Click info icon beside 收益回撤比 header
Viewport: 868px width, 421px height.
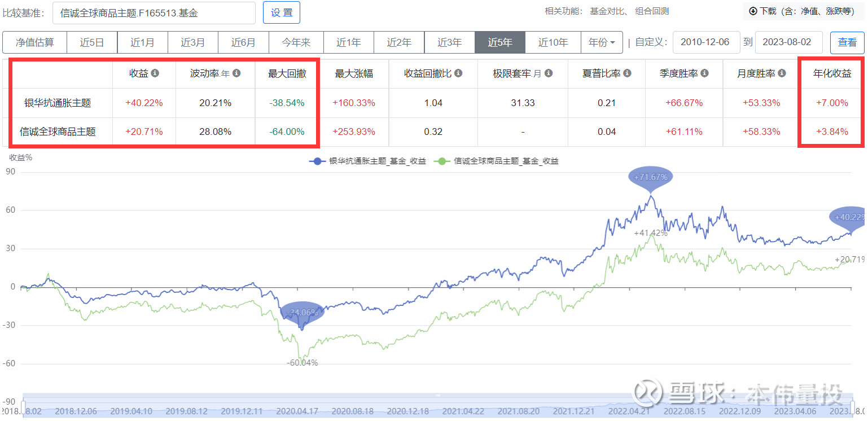(x=458, y=73)
